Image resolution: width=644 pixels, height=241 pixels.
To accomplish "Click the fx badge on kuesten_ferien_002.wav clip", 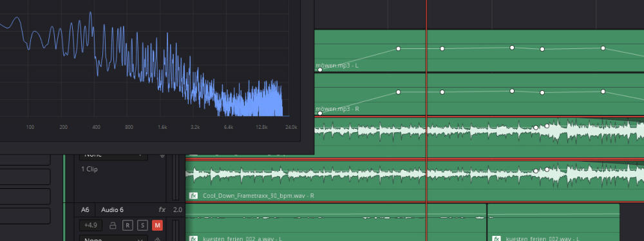I will point(496,238).
